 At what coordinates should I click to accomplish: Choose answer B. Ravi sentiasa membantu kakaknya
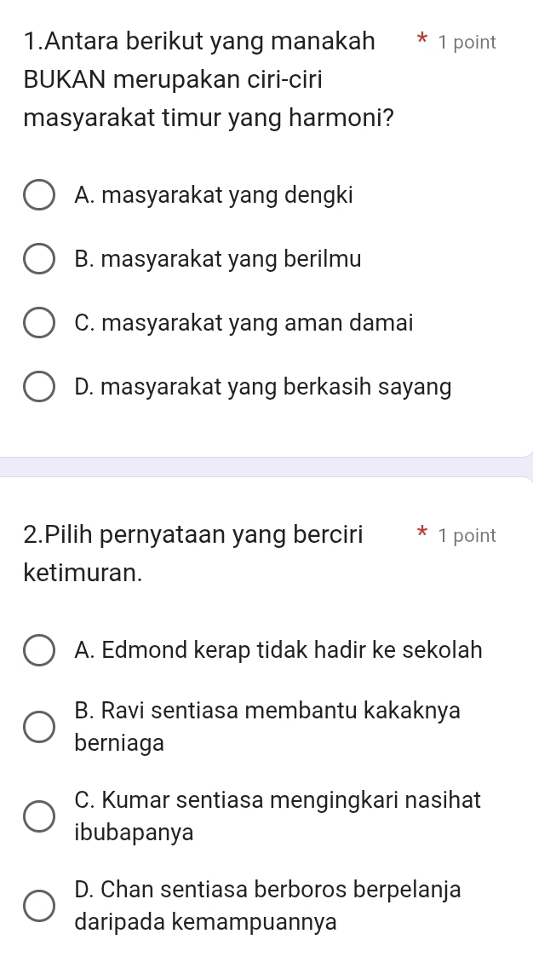point(38,727)
